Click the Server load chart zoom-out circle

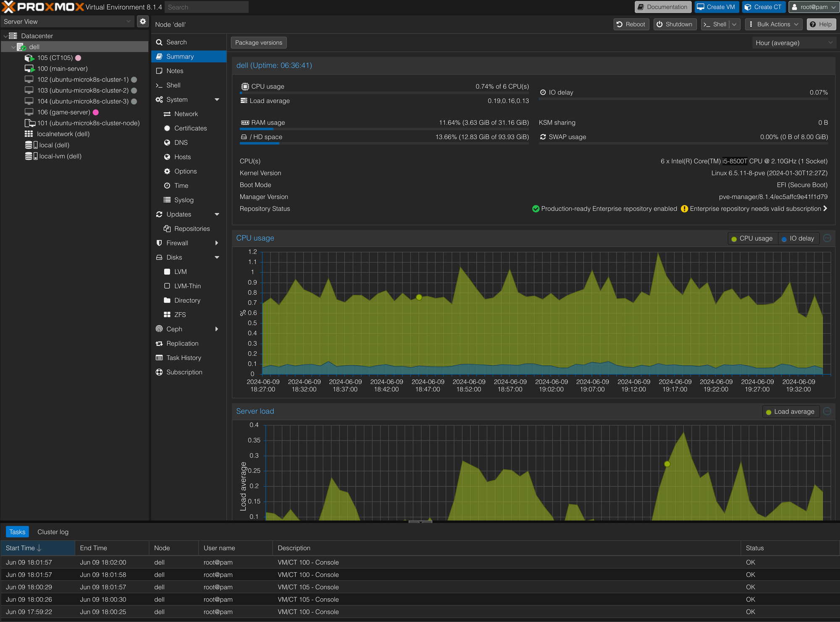[827, 411]
